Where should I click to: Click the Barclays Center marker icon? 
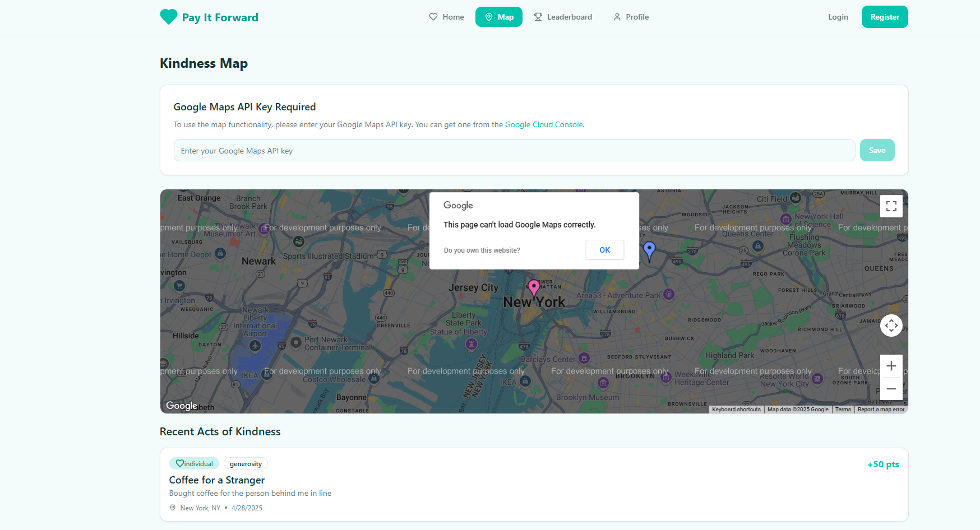[584, 358]
